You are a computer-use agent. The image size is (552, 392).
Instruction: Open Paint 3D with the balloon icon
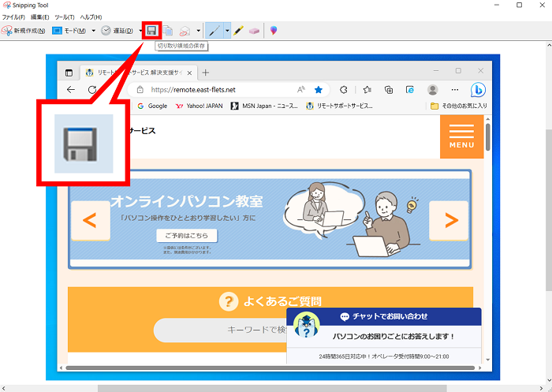click(274, 31)
